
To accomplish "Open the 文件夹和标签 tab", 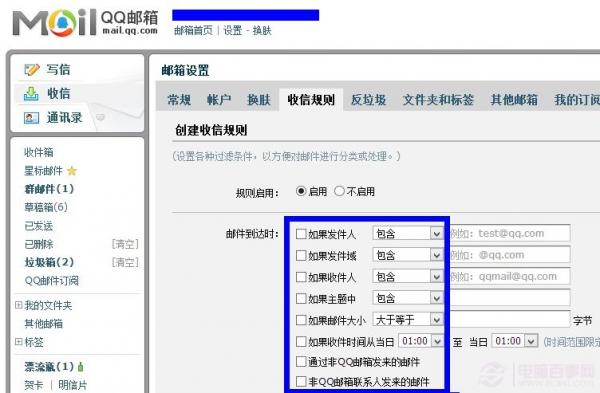I will pos(438,100).
